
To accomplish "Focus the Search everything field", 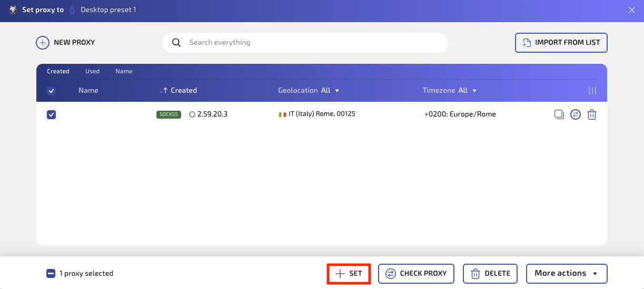I will (x=305, y=42).
